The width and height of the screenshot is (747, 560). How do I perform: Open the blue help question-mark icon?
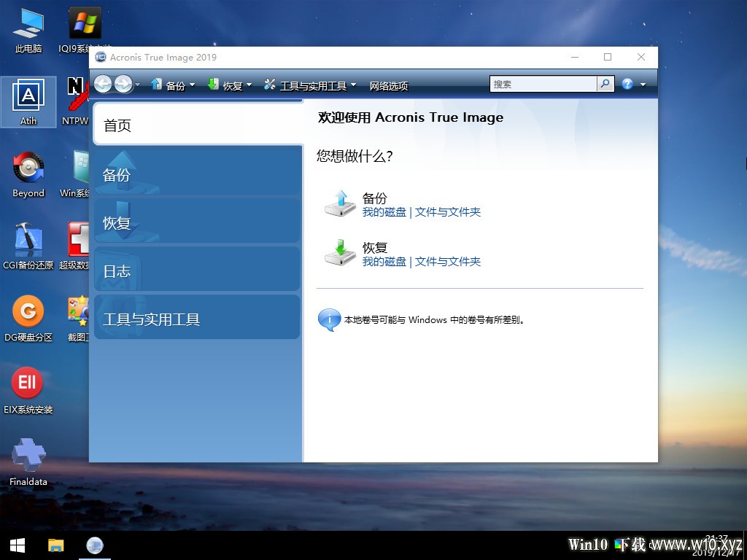[627, 85]
